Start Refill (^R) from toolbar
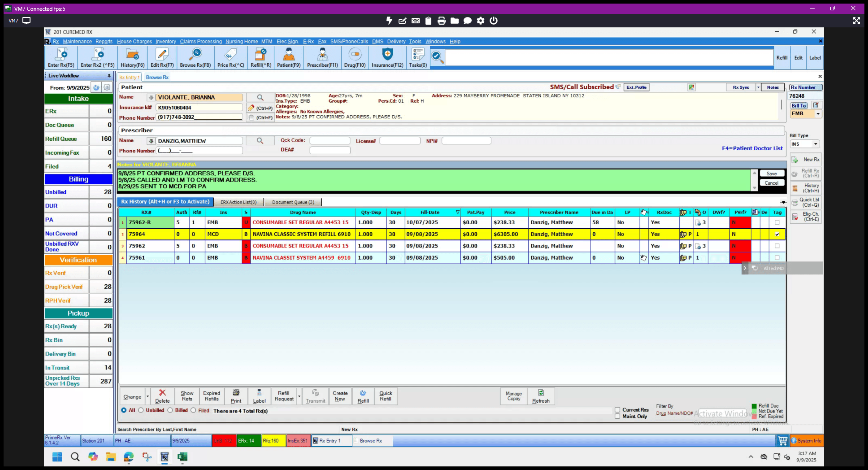The image size is (868, 470). pos(260,58)
